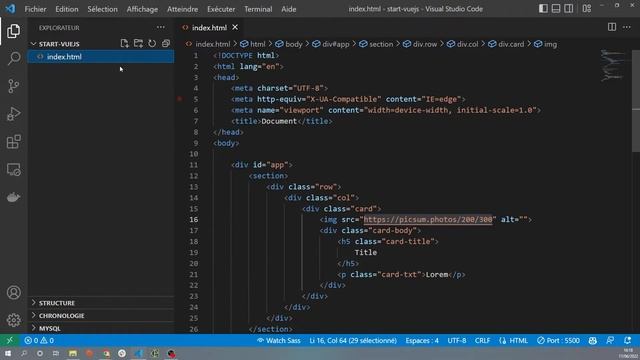Open File Explorer from the taskbar
The height and width of the screenshot is (360, 640).
[73, 353]
